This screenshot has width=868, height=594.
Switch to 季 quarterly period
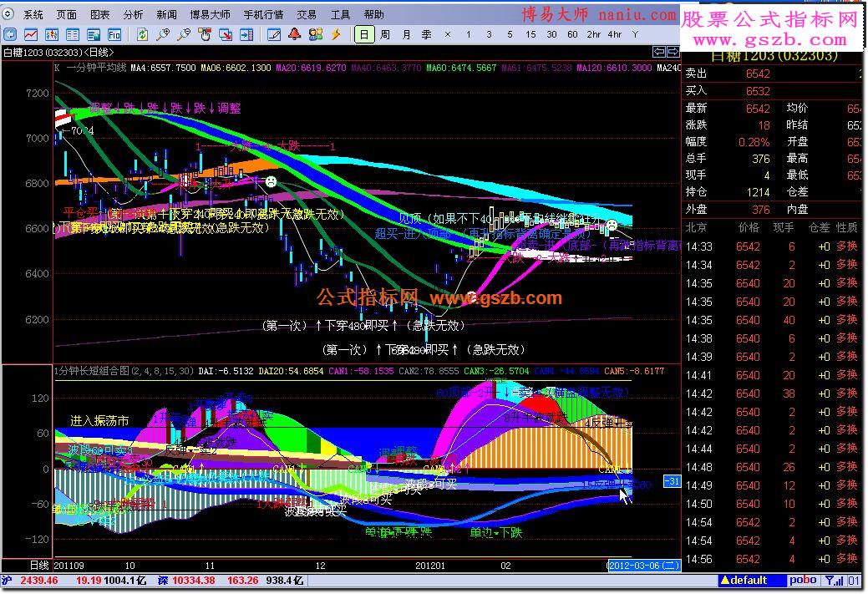tap(426, 35)
